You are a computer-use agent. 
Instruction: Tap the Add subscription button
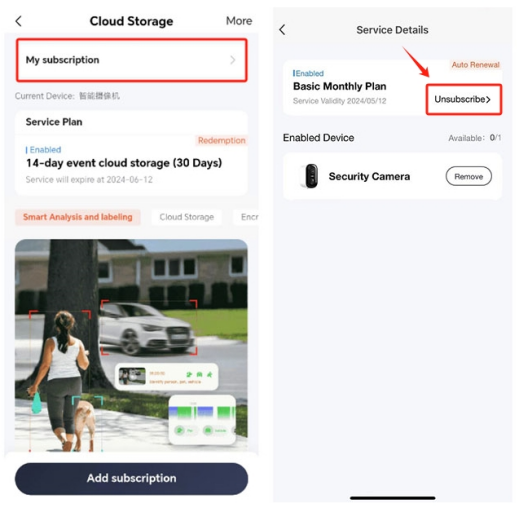click(x=131, y=478)
